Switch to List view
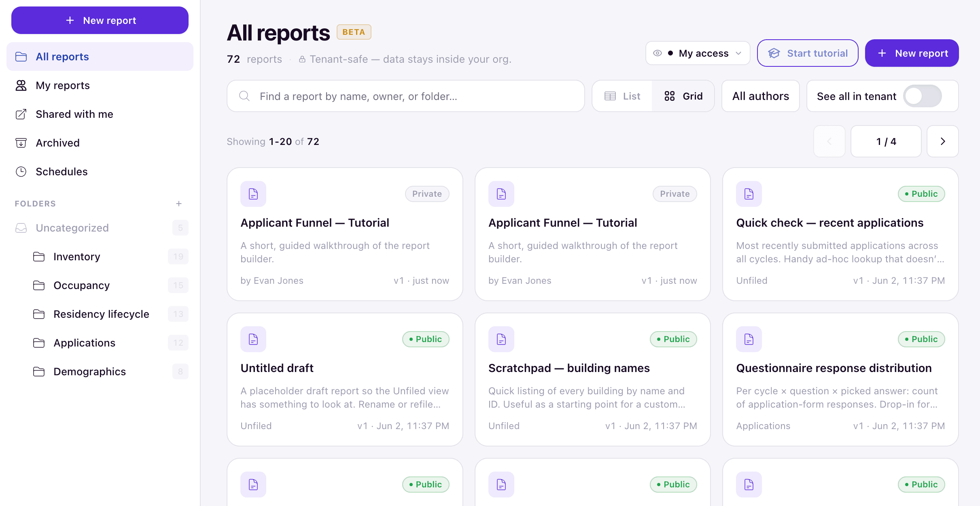The image size is (980, 506). (622, 96)
